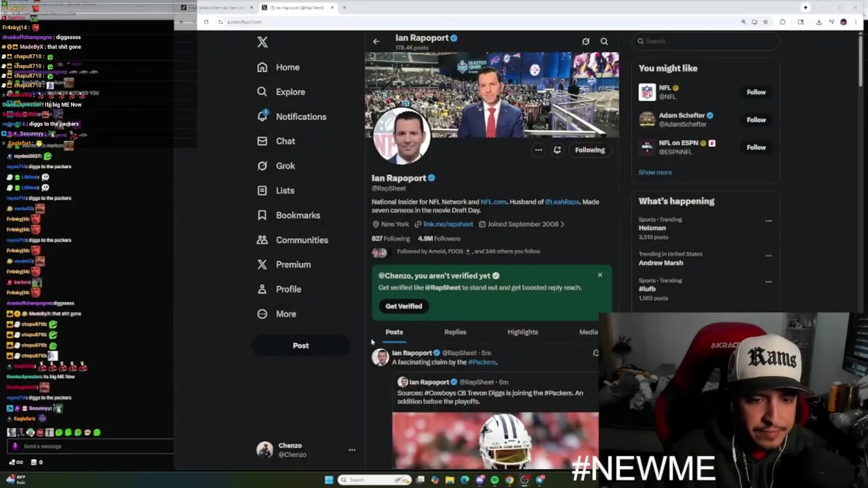The height and width of the screenshot is (488, 868).
Task: Expand the Joined September 2008 chevron
Action: tap(562, 224)
